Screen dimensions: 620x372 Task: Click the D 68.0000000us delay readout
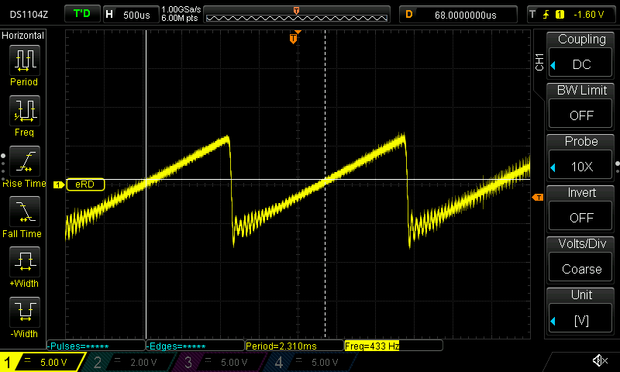click(x=458, y=15)
